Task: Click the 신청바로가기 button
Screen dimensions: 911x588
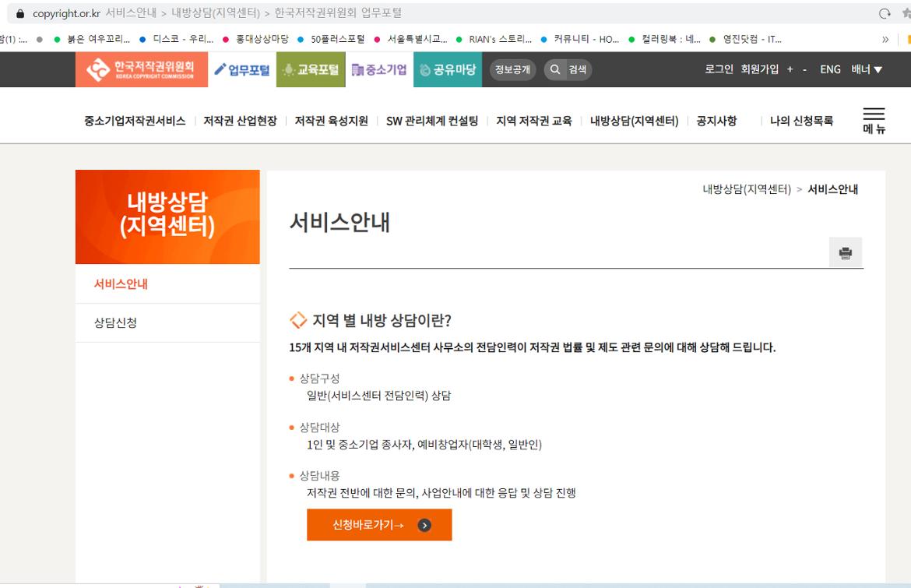Action: tap(379, 524)
